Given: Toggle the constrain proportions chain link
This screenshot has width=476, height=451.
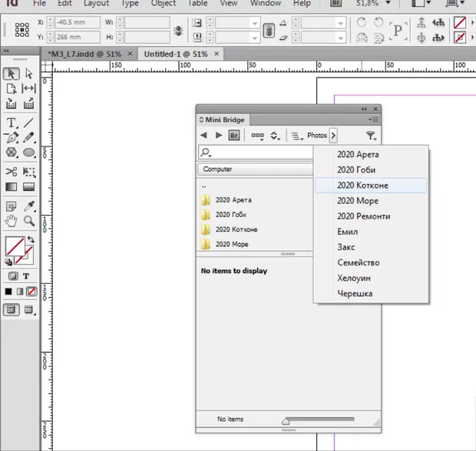Looking at the screenshot, I should pyautogui.click(x=269, y=31).
